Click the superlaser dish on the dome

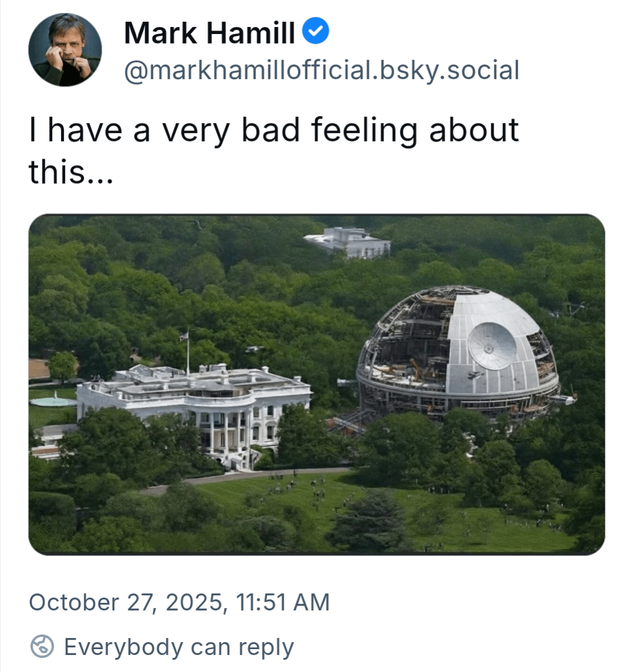(492, 346)
